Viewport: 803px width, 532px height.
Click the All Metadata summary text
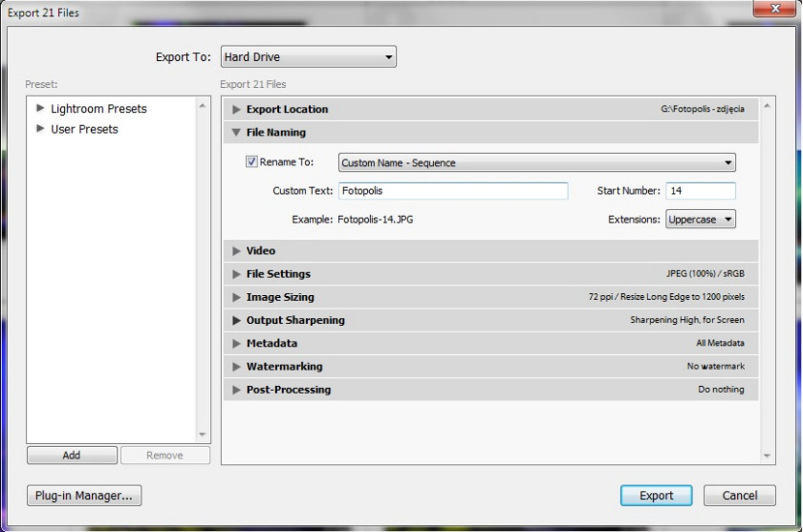720,343
